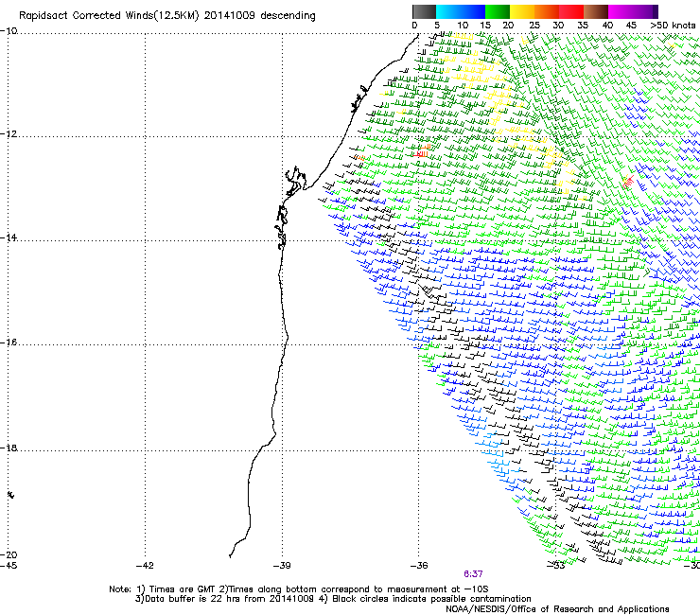Click the 'NOAA/NESDIS/Office of Research and Applications' credit
The image size is (700, 615).
[557, 609]
